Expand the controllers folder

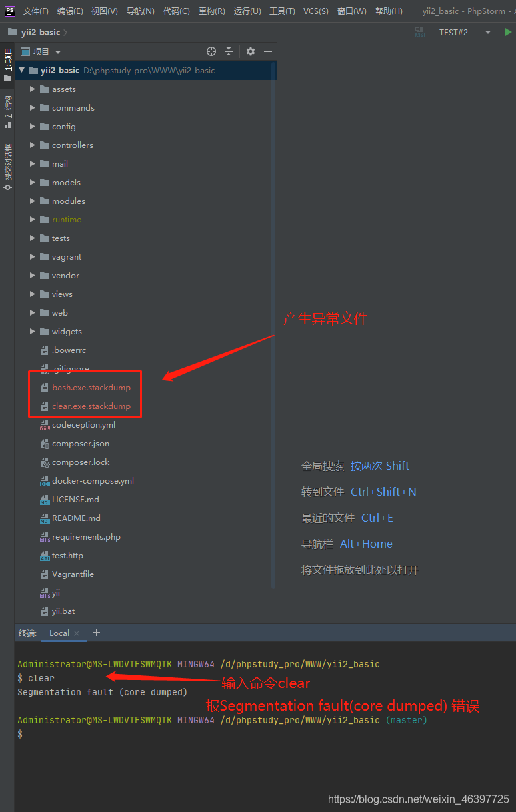[x=33, y=145]
